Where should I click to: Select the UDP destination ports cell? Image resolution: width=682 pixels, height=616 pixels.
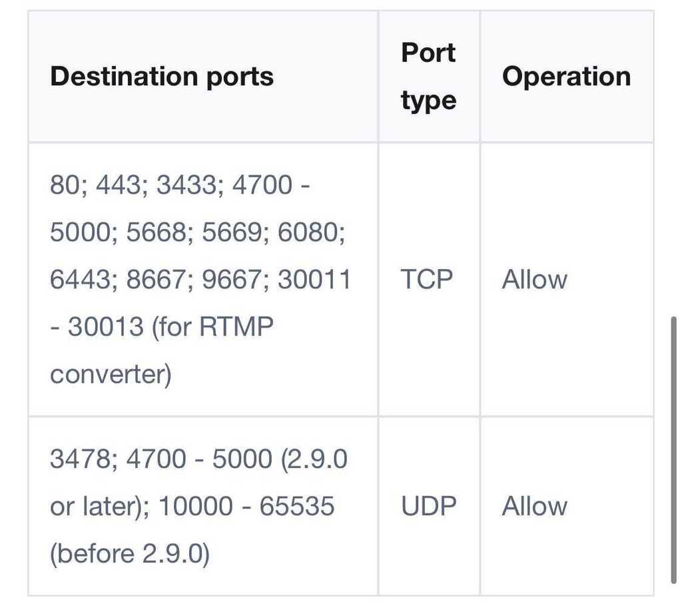202,506
